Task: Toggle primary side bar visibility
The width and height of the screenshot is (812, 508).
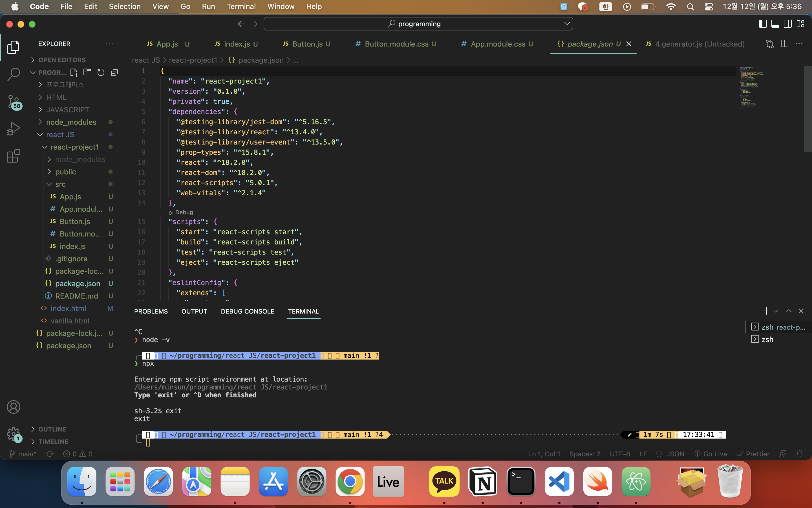Action: (x=762, y=24)
